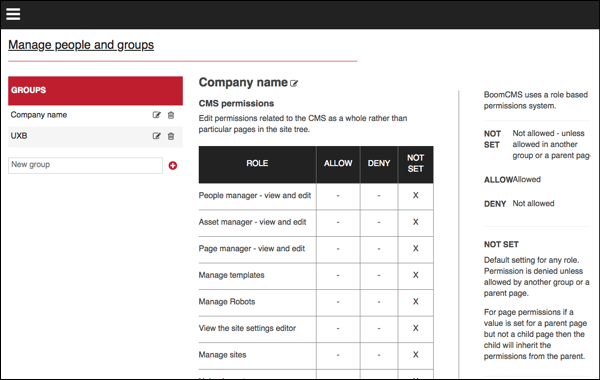Open the hamburger menu
Screen dimensions: 600x380
13,14
